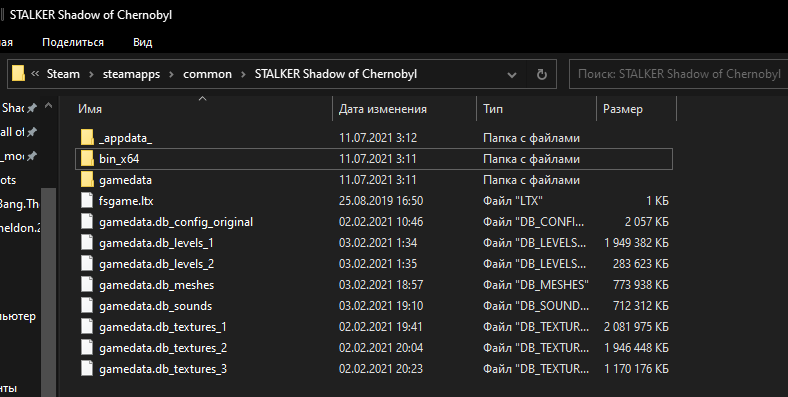Image resolution: width=788 pixels, height=397 pixels.
Task: Click the folder icon in the address bar
Action: coord(18,74)
